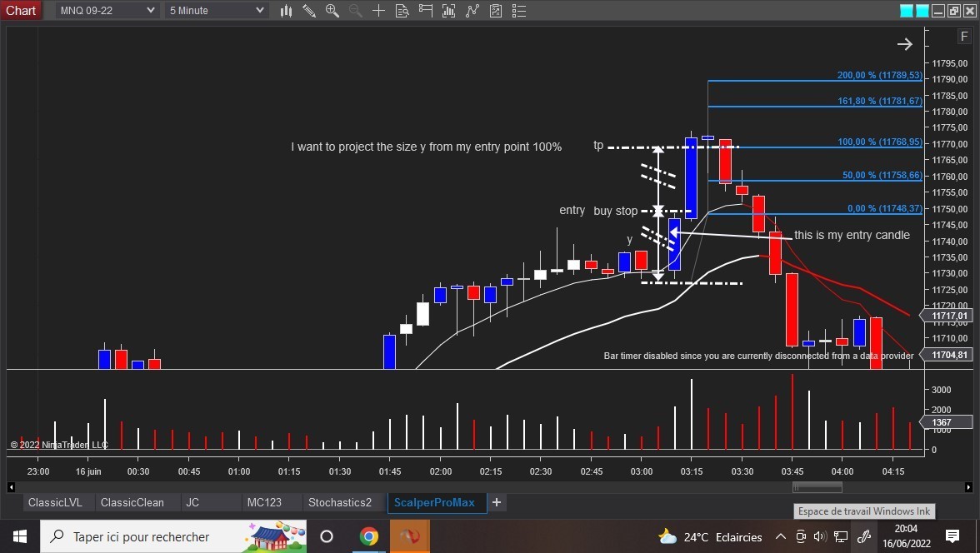Click the taskbar search box

point(173,536)
